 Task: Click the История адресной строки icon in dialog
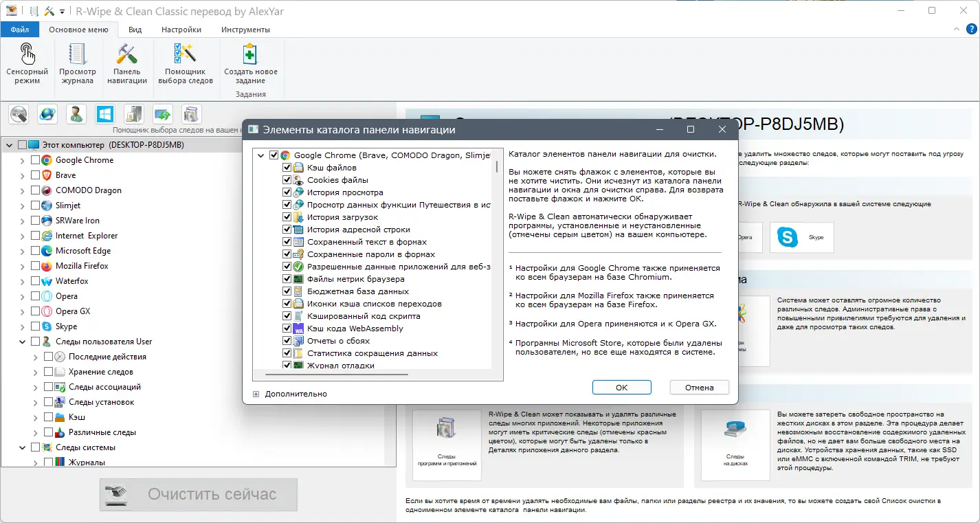(298, 230)
